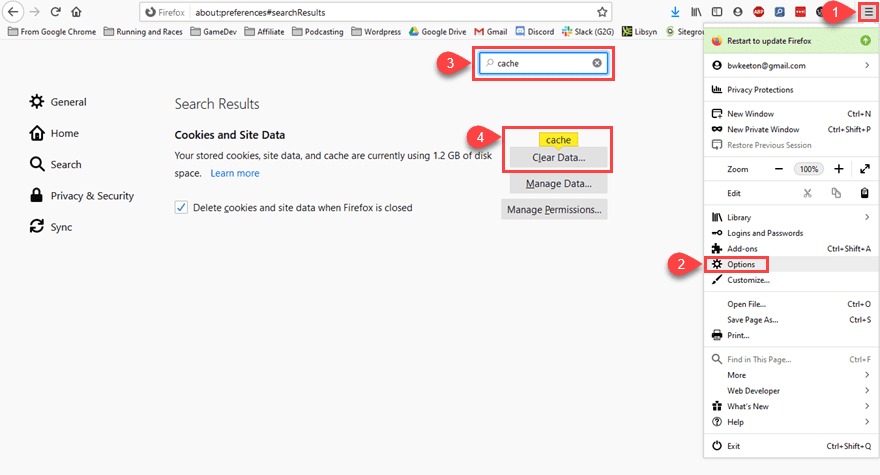Expand the Help submenu
880x475 pixels.
pos(791,422)
